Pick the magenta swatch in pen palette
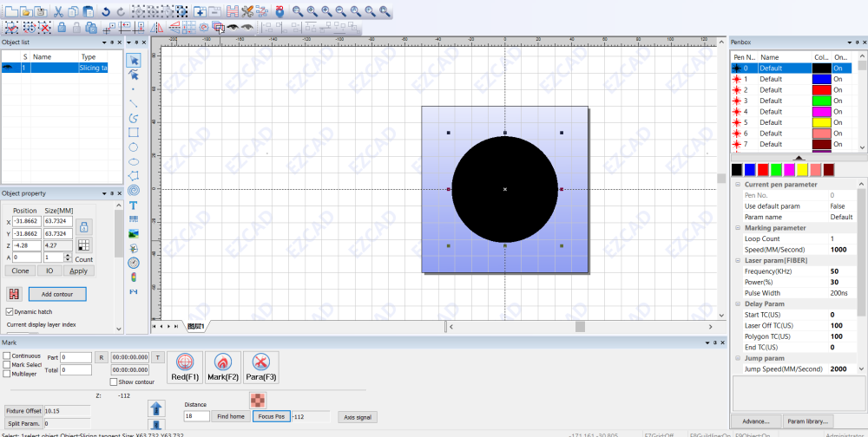Image resolution: width=868 pixels, height=437 pixels. (789, 169)
